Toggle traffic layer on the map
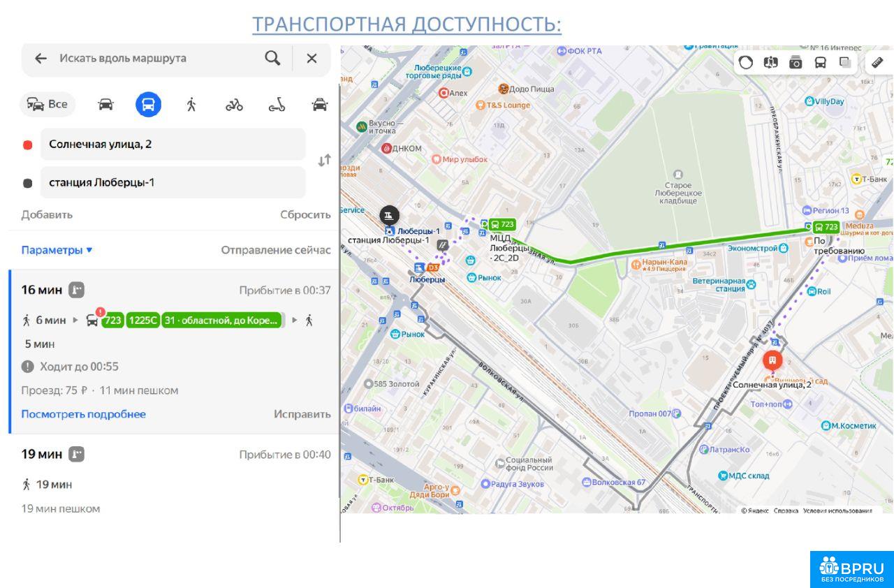The height and width of the screenshot is (588, 894). (746, 62)
